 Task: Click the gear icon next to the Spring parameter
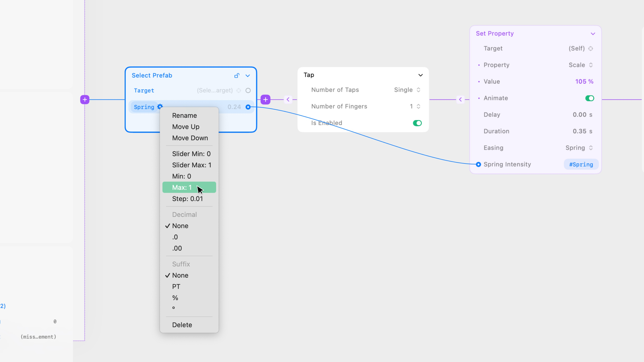[x=160, y=107]
